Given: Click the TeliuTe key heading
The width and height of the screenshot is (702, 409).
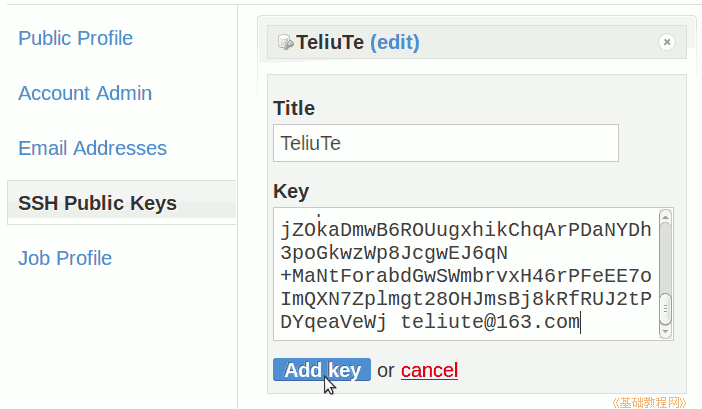Looking at the screenshot, I should (x=330, y=42).
